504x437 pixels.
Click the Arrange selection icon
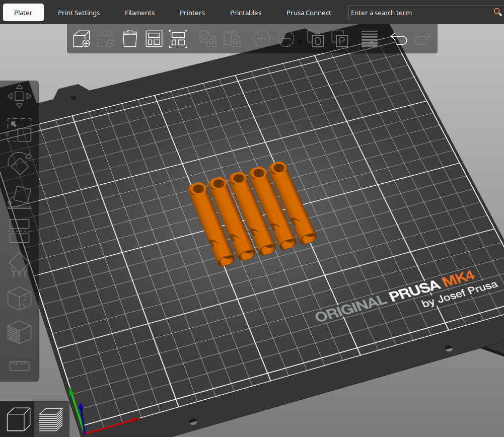[178, 39]
